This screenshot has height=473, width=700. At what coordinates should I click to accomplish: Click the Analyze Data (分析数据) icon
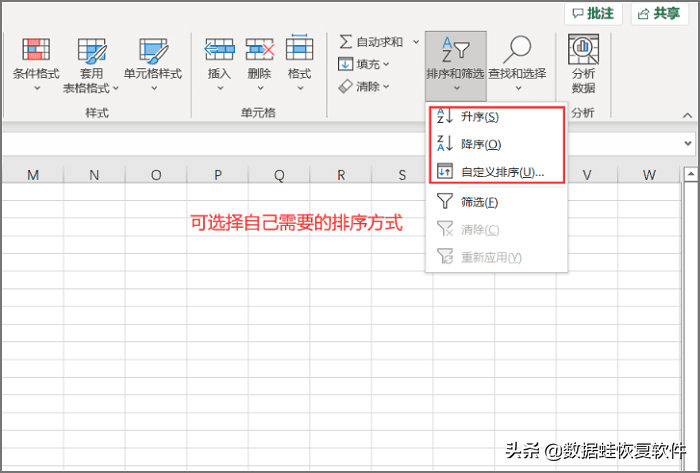pos(583,49)
